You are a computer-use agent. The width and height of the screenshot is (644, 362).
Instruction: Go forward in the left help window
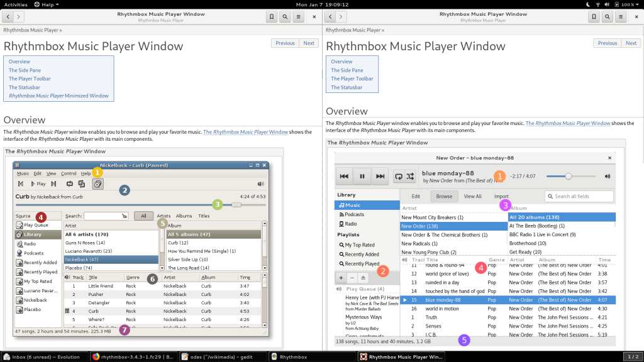(x=19, y=17)
